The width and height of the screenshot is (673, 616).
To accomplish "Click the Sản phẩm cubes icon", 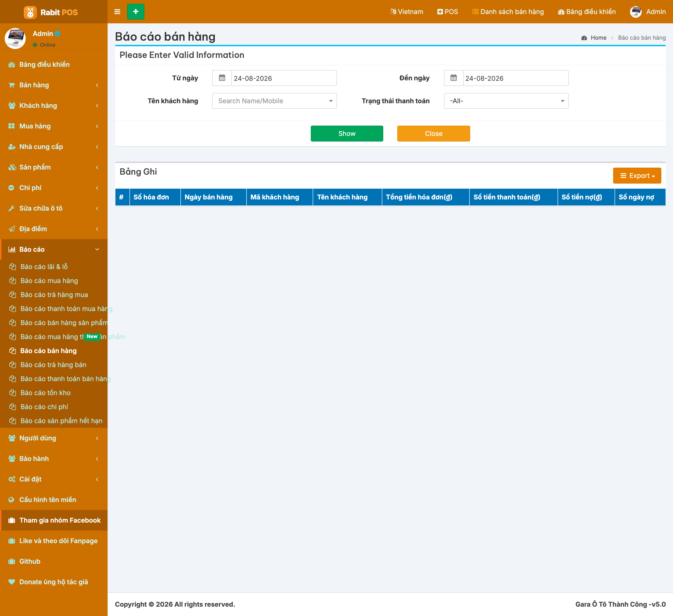I will pos(12,167).
